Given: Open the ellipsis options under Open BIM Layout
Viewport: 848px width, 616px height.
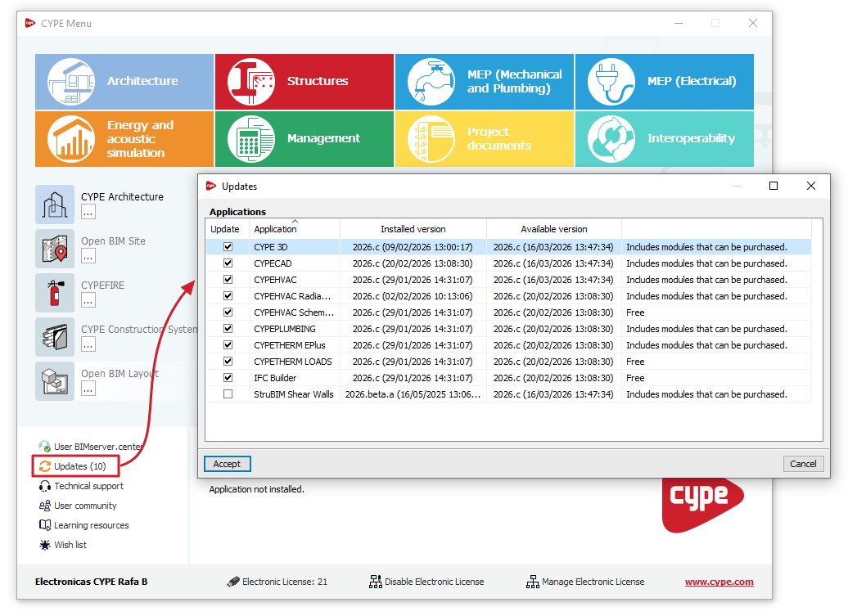Looking at the screenshot, I should coord(88,389).
